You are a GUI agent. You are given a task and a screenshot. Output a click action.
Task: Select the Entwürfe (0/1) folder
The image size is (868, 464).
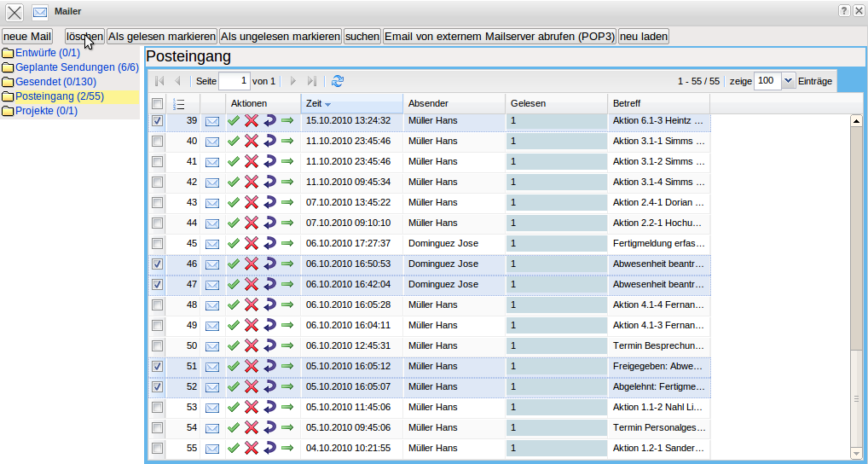tap(47, 53)
